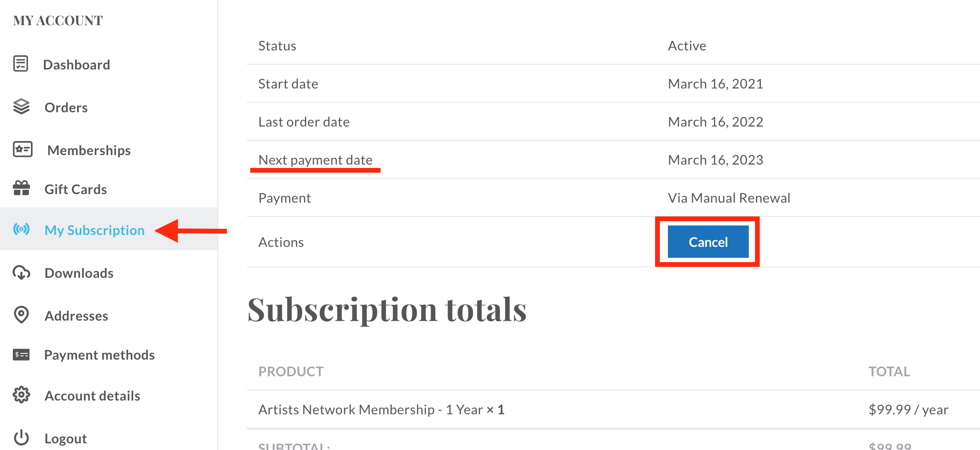Click the Dashboard checklist icon
The width and height of the screenshot is (980, 450).
coord(21,64)
